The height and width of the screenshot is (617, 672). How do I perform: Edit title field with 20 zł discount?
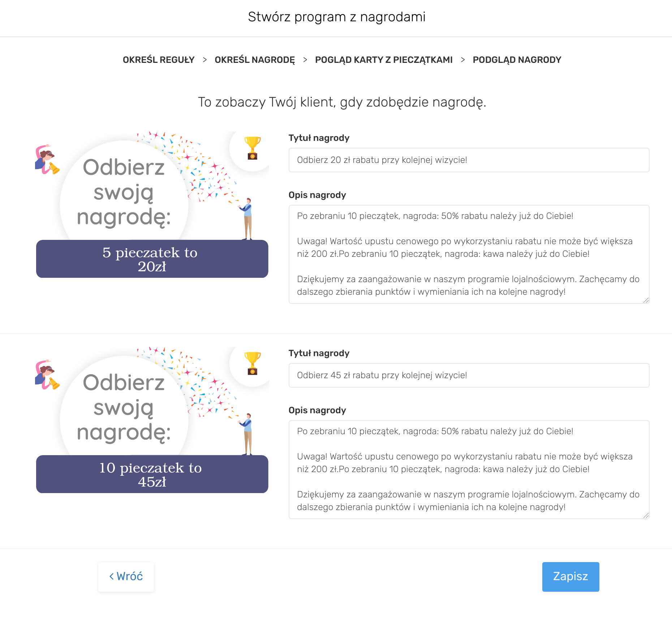tap(469, 160)
